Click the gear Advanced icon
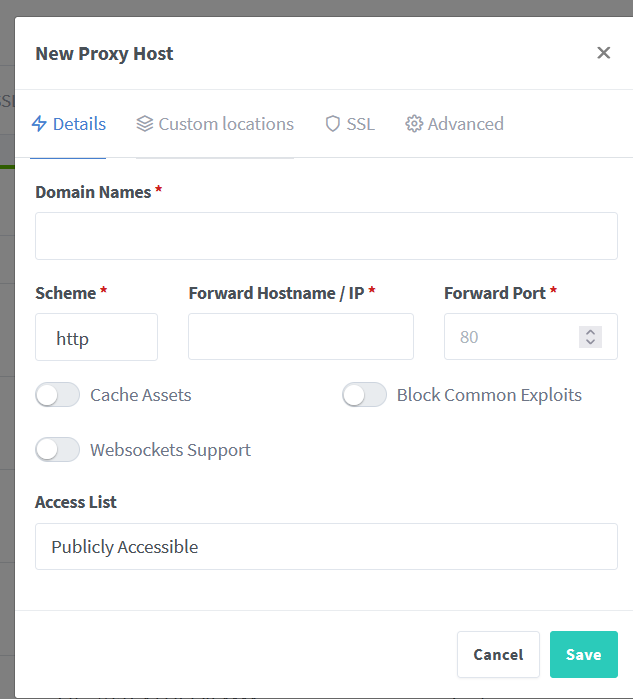Viewport: 633px width, 699px height. [414, 124]
